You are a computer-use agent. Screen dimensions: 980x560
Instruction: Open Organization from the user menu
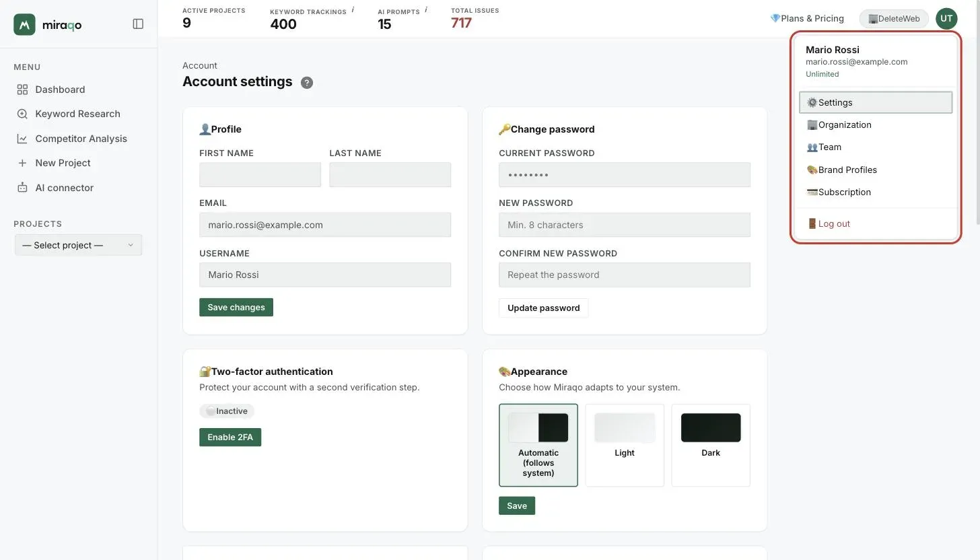(876, 125)
